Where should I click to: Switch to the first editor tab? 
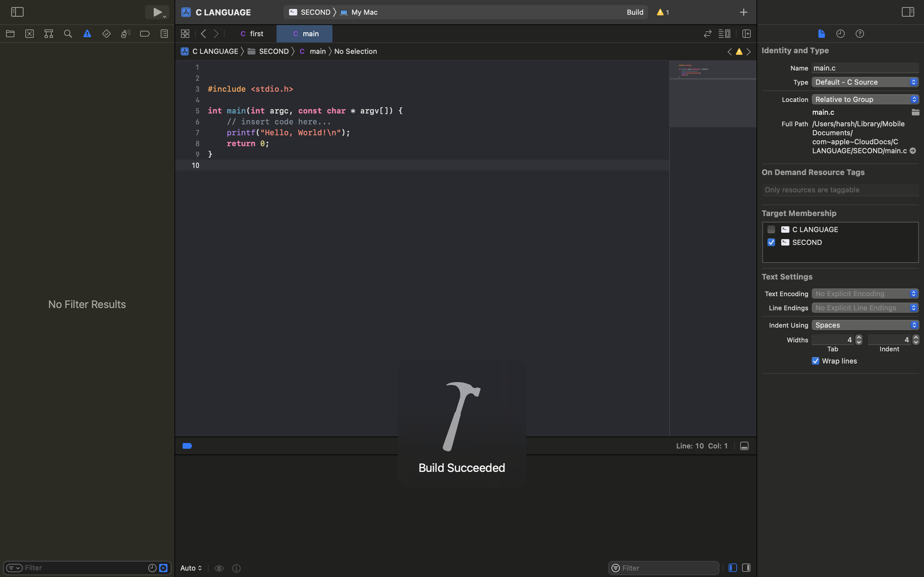click(252, 34)
